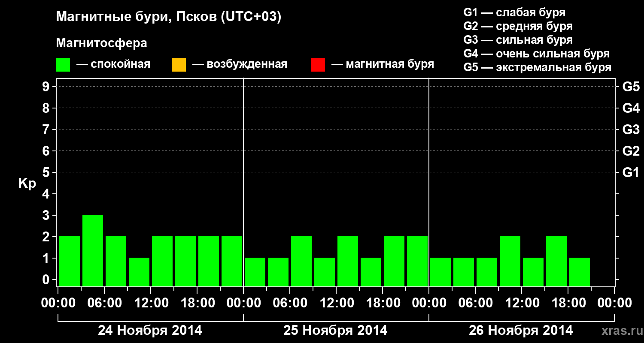Click the '12:00' time label under 24 November

(x=151, y=303)
